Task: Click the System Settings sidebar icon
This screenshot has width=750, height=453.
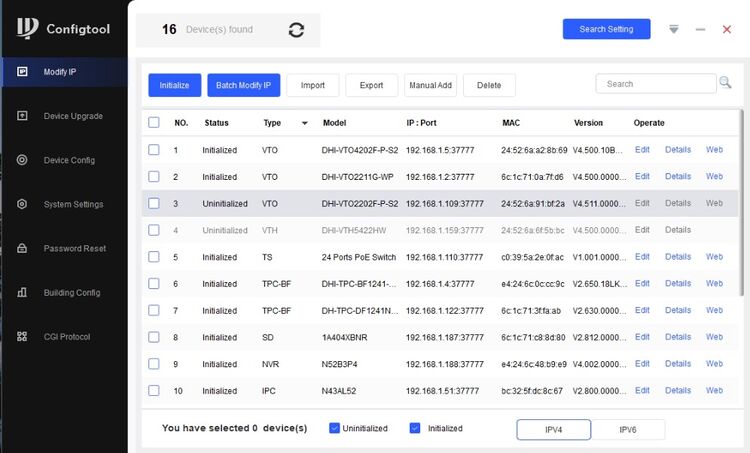Action: coord(22,204)
